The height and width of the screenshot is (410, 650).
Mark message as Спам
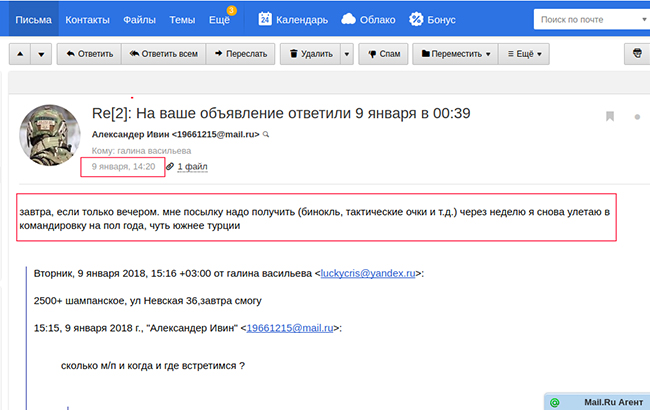coord(383,54)
